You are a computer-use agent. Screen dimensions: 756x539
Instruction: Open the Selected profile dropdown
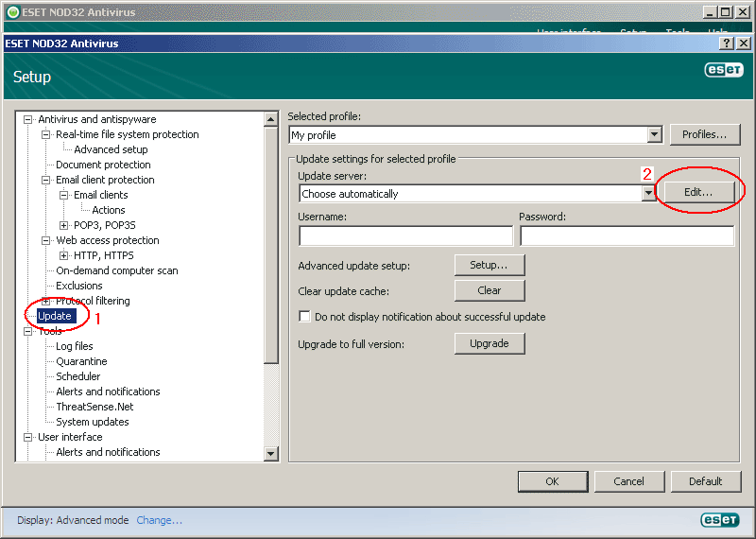coord(654,134)
